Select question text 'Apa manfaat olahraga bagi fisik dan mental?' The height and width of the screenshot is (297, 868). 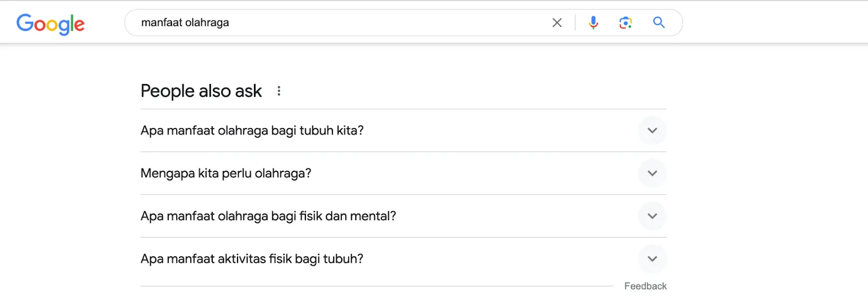click(x=268, y=216)
